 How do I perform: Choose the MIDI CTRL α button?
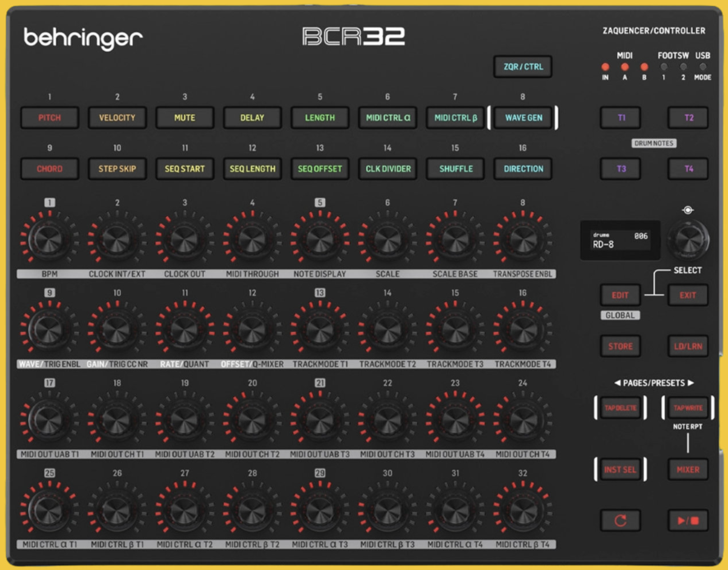click(388, 118)
